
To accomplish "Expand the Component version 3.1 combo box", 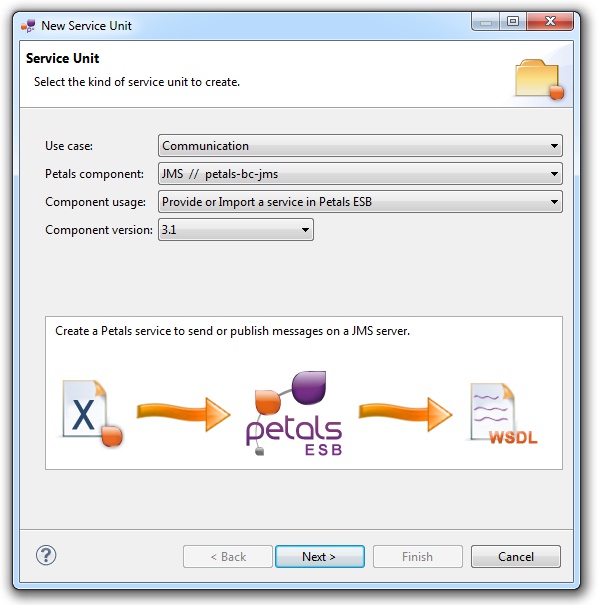I will [x=236, y=230].
